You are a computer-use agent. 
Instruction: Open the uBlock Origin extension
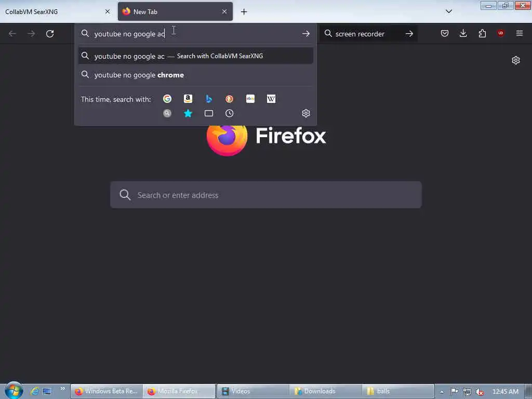[500, 33]
